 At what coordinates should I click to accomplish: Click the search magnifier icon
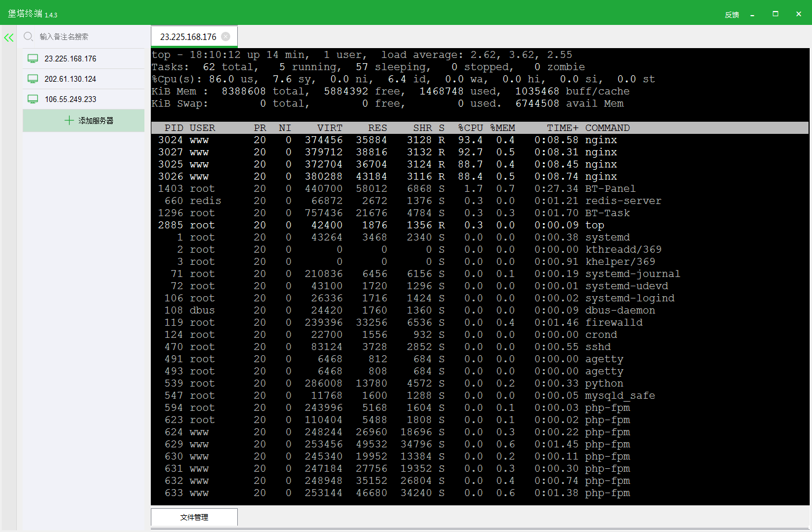(28, 37)
